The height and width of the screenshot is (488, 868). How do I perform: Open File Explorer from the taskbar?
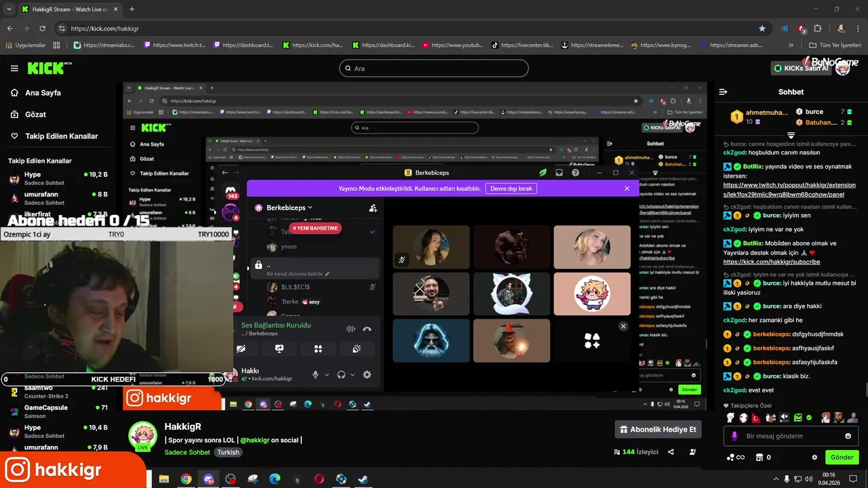164,479
